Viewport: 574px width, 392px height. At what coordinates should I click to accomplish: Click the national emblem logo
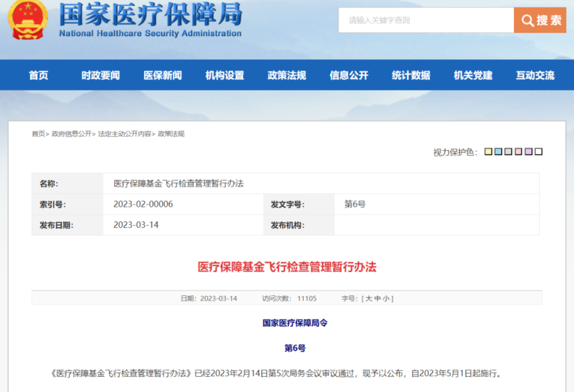28,19
